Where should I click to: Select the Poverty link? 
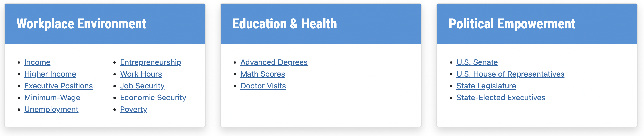[133, 109]
